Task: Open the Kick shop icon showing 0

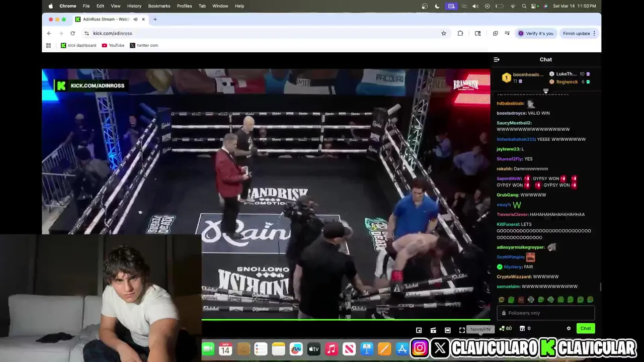Action: pos(525,328)
